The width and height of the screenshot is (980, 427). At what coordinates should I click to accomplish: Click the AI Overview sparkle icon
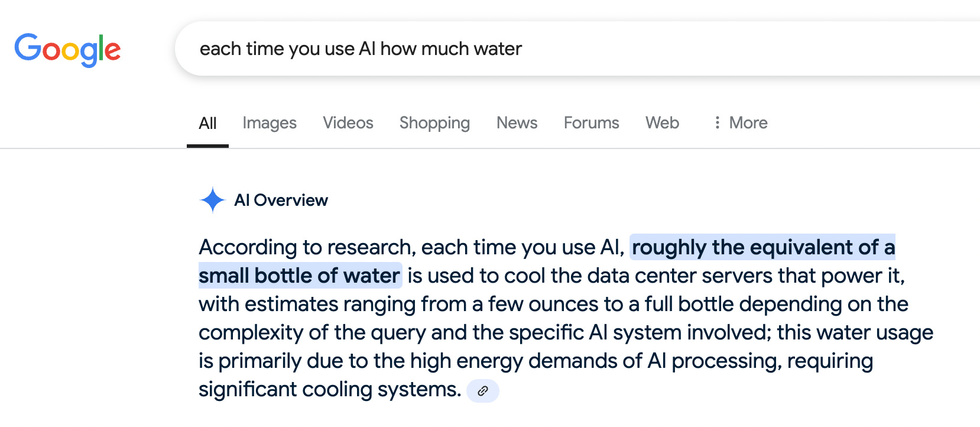pos(213,200)
